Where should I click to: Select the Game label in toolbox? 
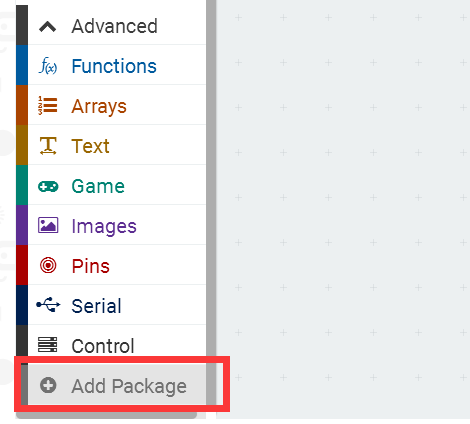[x=98, y=186]
